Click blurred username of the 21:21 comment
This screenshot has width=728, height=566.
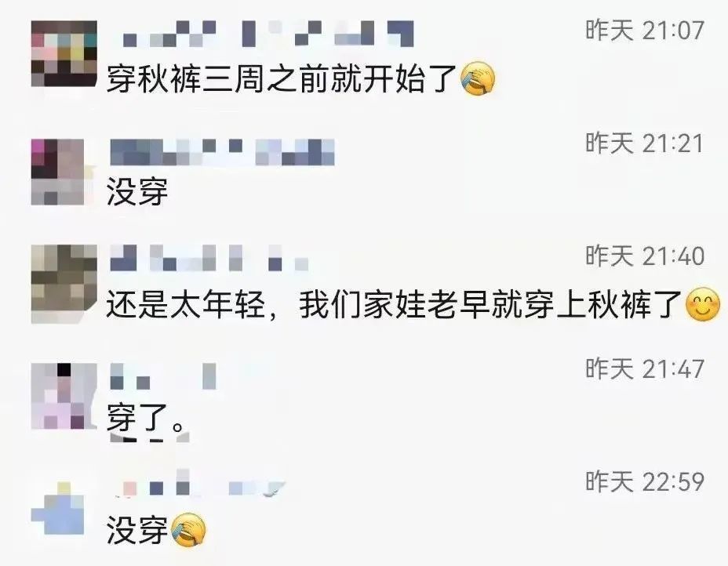pyautogui.click(x=222, y=152)
